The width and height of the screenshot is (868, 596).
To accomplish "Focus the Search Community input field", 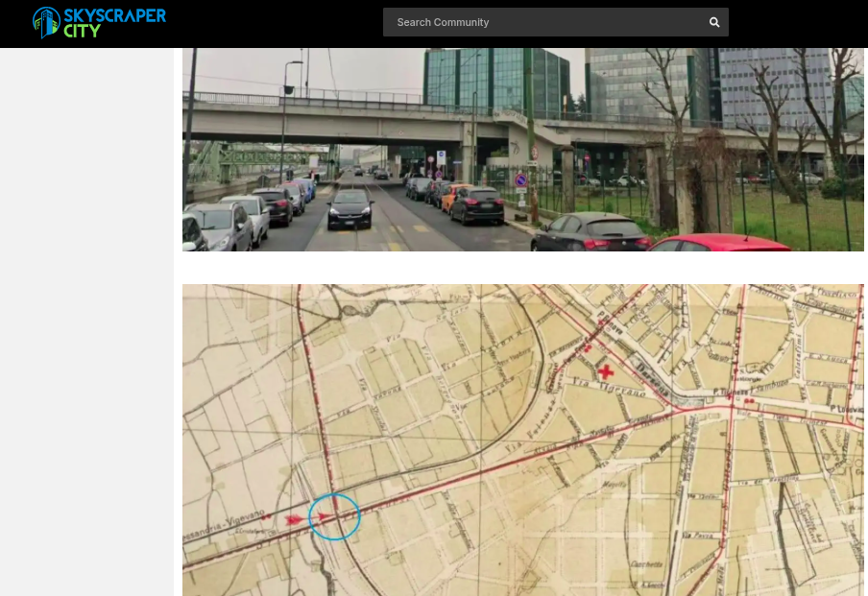I will coord(542,22).
